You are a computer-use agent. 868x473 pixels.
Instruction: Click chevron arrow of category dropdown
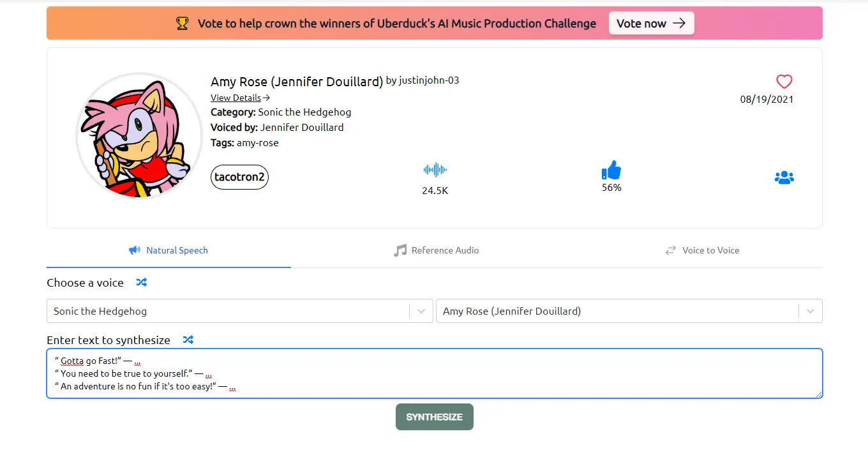421,312
